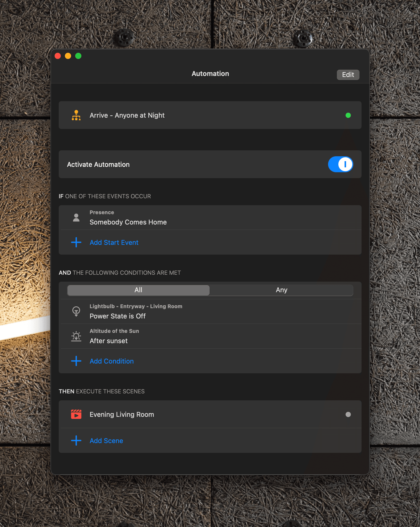This screenshot has width=420, height=527.
Task: Open the Somebody Comes Home event
Action: coord(128,222)
